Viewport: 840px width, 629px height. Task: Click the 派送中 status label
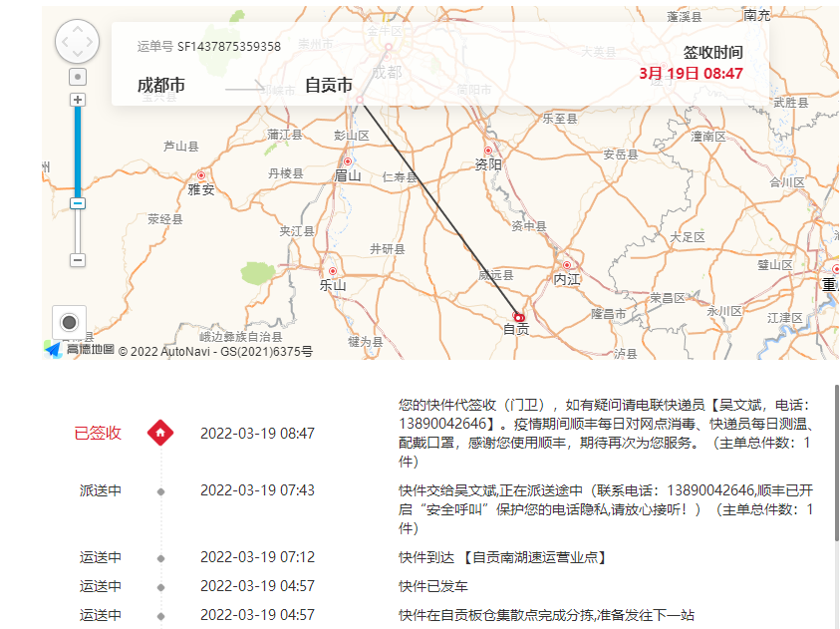[x=101, y=490]
